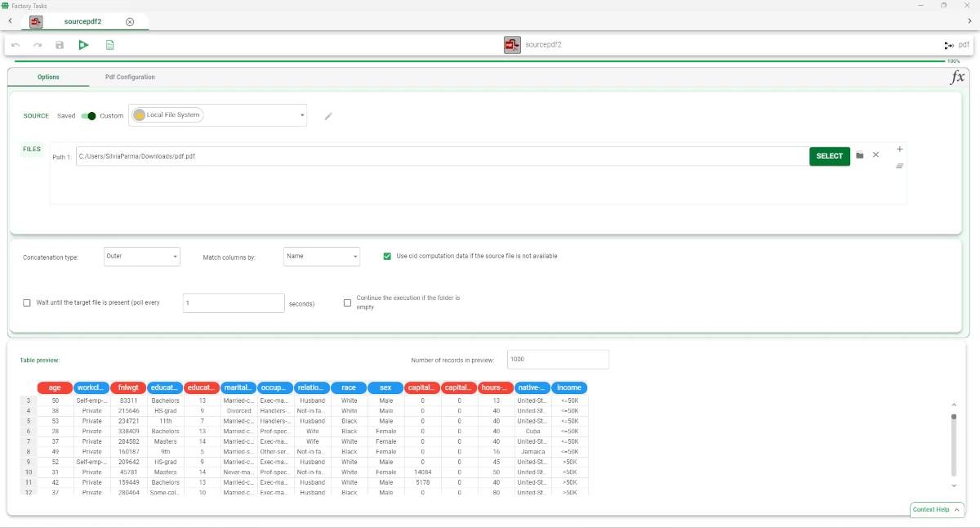Click the Number of records in preview field
The height and width of the screenshot is (528, 980).
point(558,360)
